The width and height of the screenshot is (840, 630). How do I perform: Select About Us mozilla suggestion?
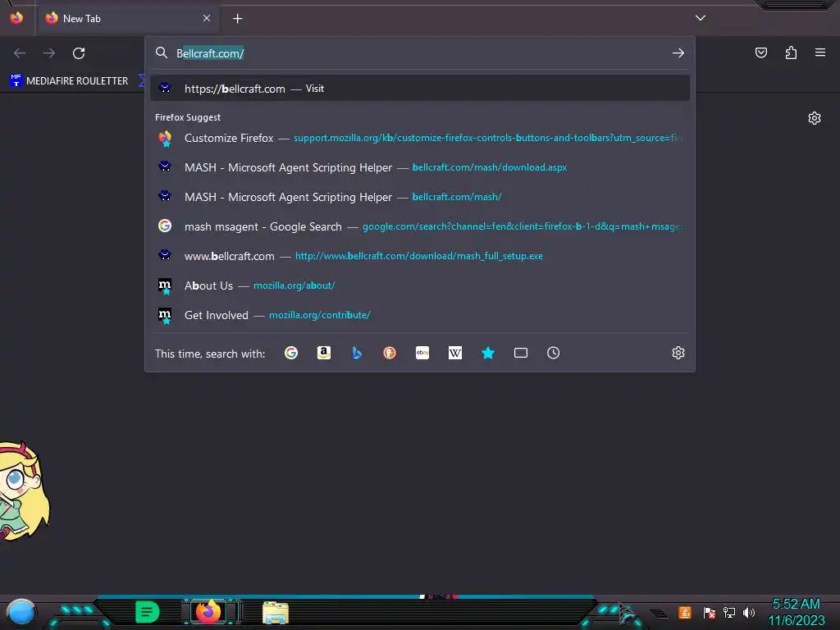tap(420, 285)
